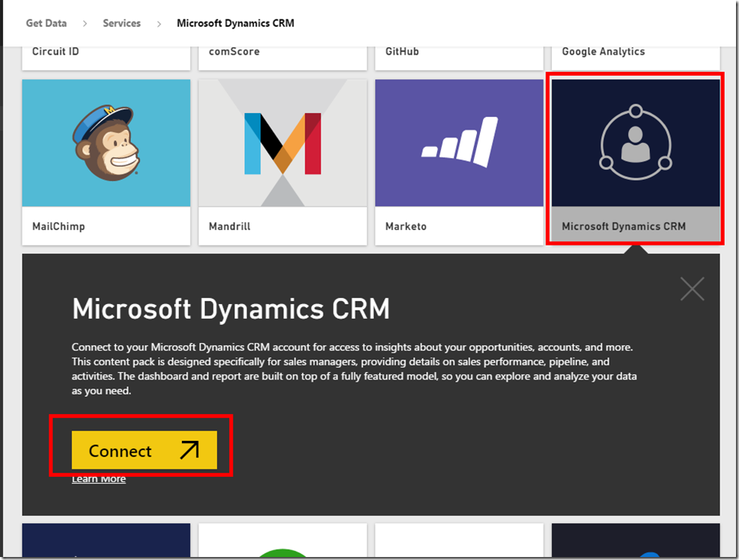Viewport: 739px width, 560px height.
Task: Navigate to Services breadcrumb
Action: pos(121,23)
